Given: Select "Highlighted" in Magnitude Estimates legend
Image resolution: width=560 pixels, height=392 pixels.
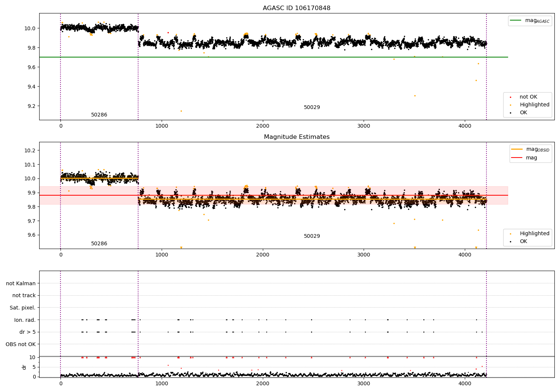Looking at the screenshot, I should (x=529, y=233).
